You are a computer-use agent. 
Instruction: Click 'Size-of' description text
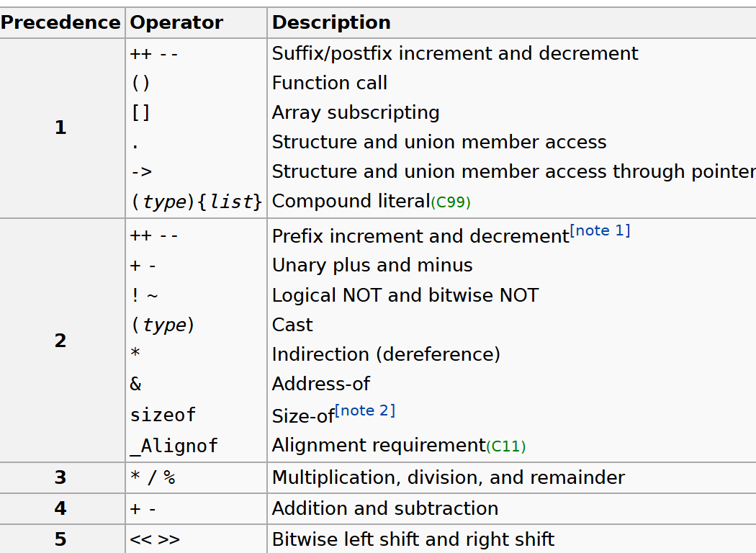(303, 416)
